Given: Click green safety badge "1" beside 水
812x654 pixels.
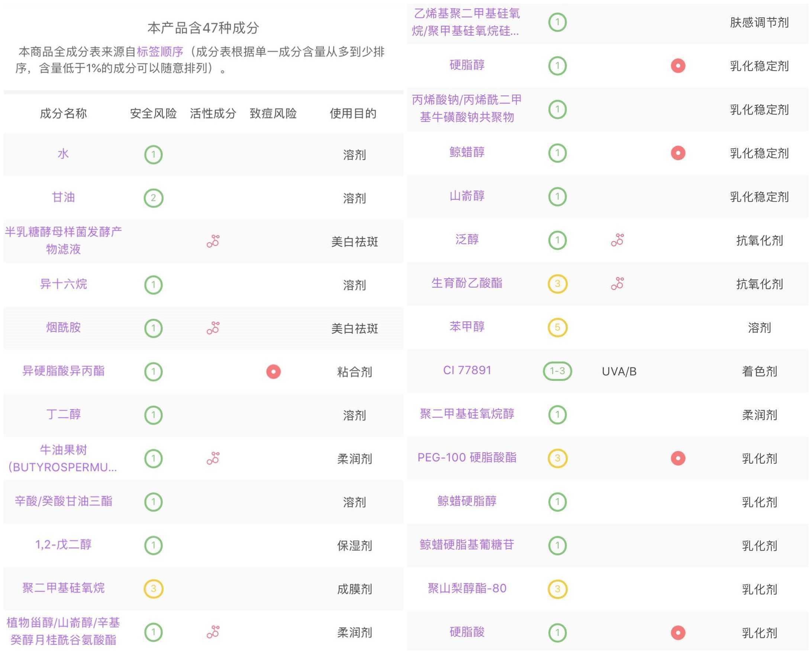Looking at the screenshot, I should tap(152, 154).
